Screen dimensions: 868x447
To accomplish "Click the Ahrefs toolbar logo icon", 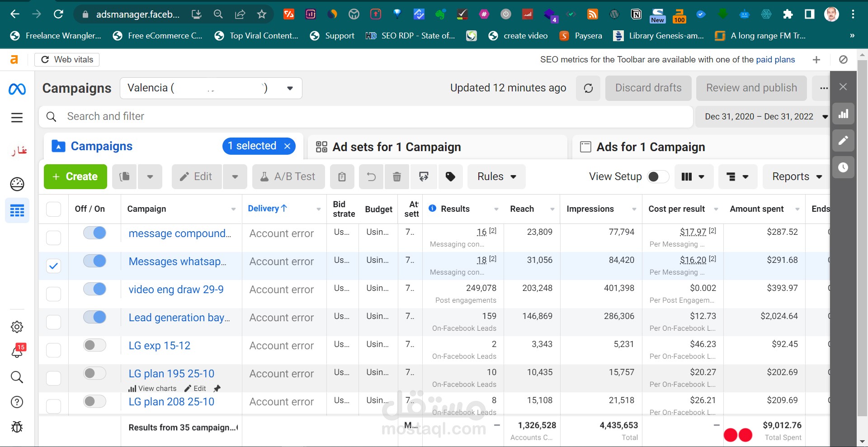I will coord(14,59).
